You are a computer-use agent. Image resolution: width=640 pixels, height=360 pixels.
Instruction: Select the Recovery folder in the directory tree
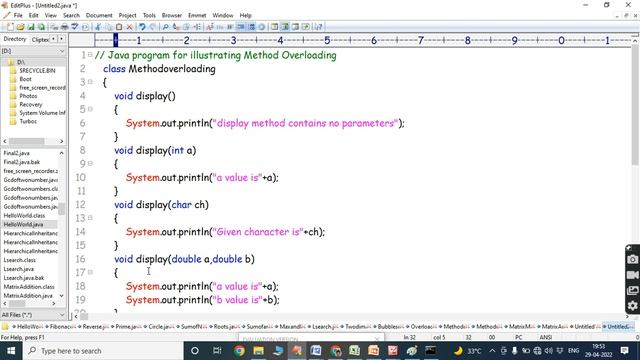31,104
